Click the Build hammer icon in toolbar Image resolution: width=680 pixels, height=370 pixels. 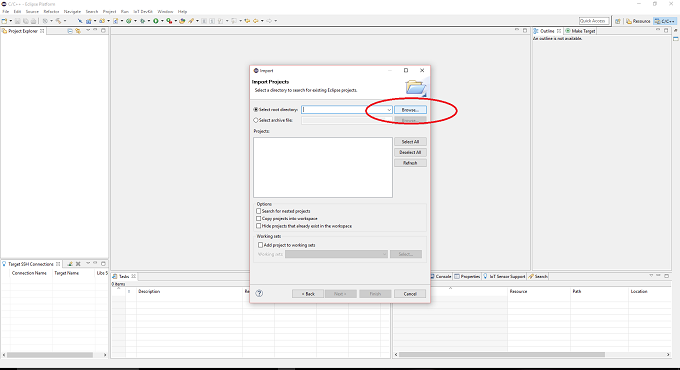(x=58, y=21)
